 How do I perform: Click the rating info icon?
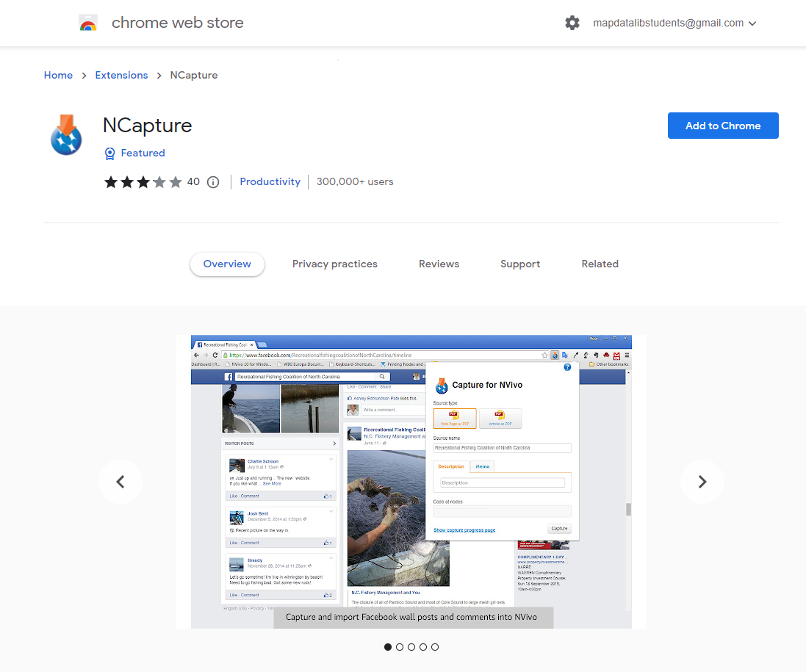click(212, 181)
